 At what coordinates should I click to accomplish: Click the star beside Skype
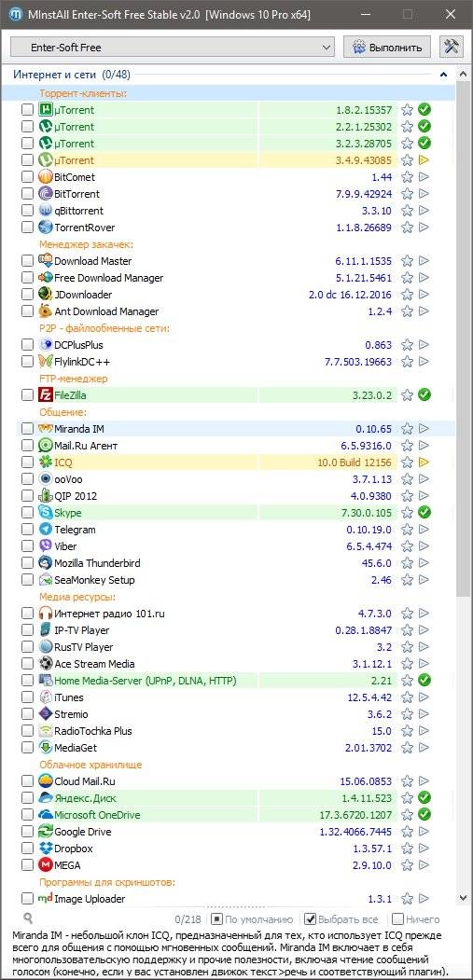tap(408, 513)
